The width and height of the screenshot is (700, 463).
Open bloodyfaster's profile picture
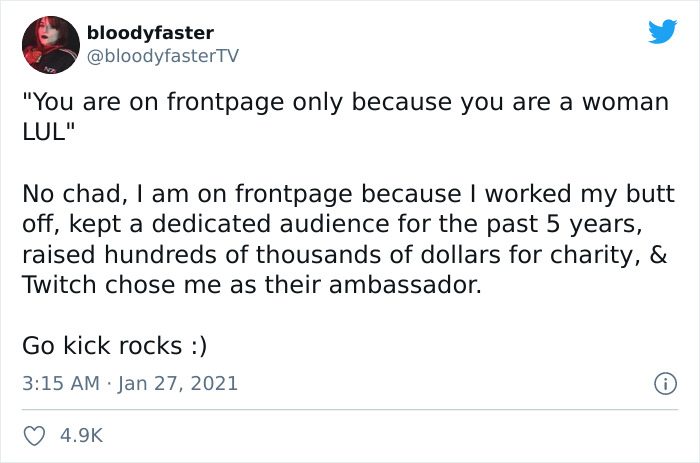pos(49,45)
